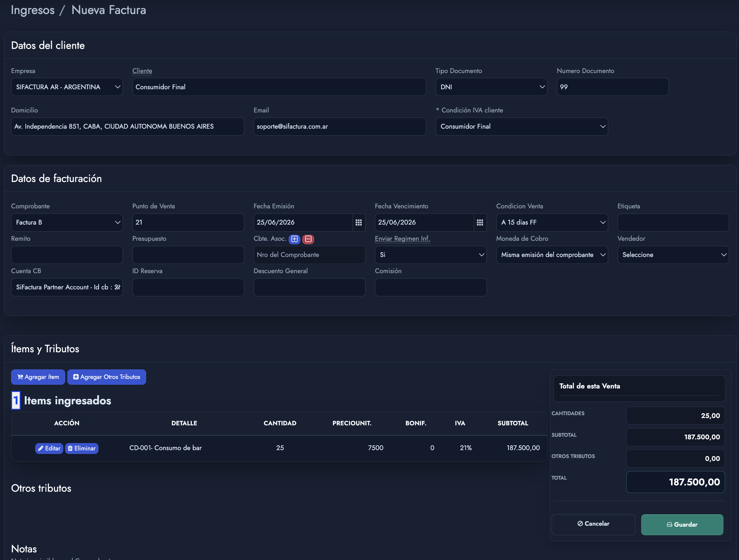Click the CANTIDAD column header
This screenshot has width=739, height=560.
click(x=280, y=423)
